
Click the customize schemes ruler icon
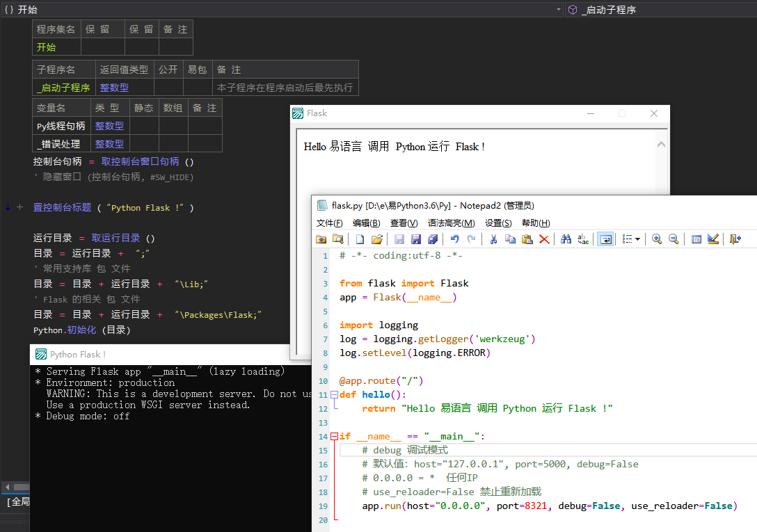pyautogui.click(x=713, y=239)
